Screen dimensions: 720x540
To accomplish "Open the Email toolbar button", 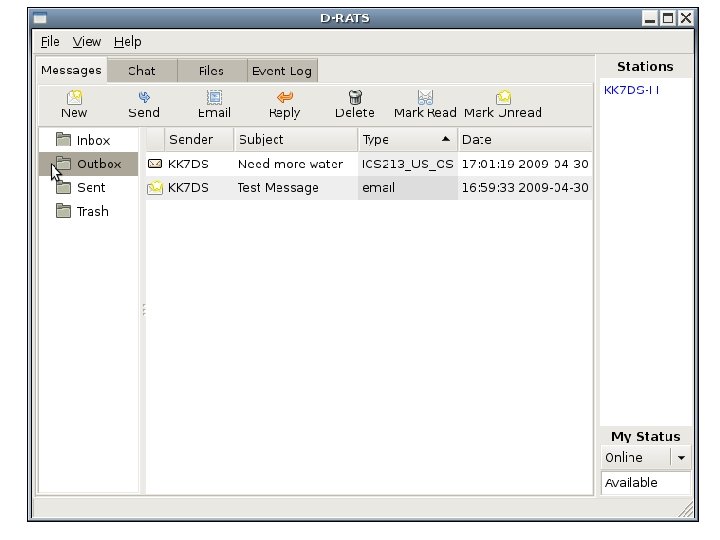I will [x=214, y=105].
